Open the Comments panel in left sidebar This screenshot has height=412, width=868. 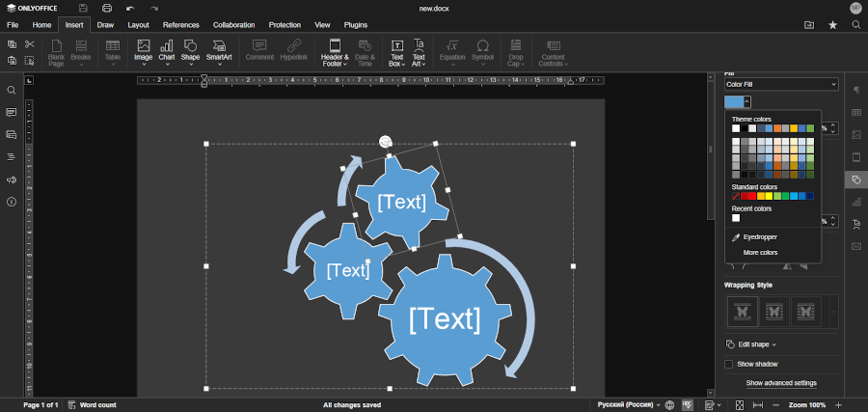(x=12, y=112)
